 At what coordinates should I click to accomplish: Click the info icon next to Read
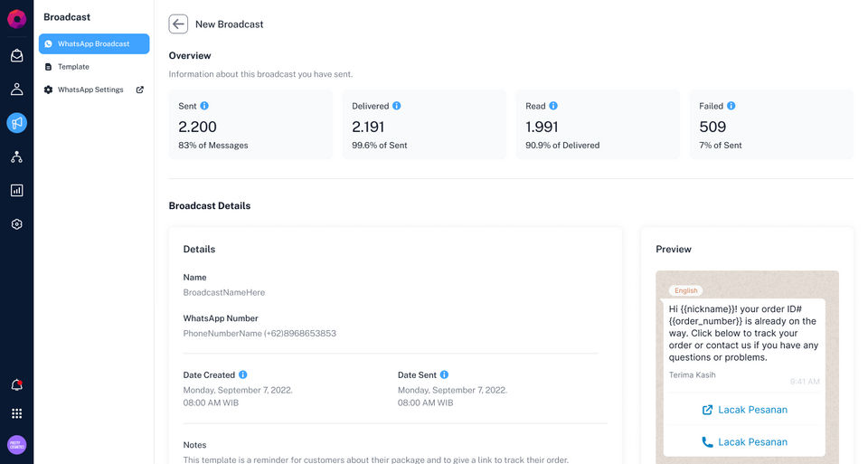tap(553, 106)
